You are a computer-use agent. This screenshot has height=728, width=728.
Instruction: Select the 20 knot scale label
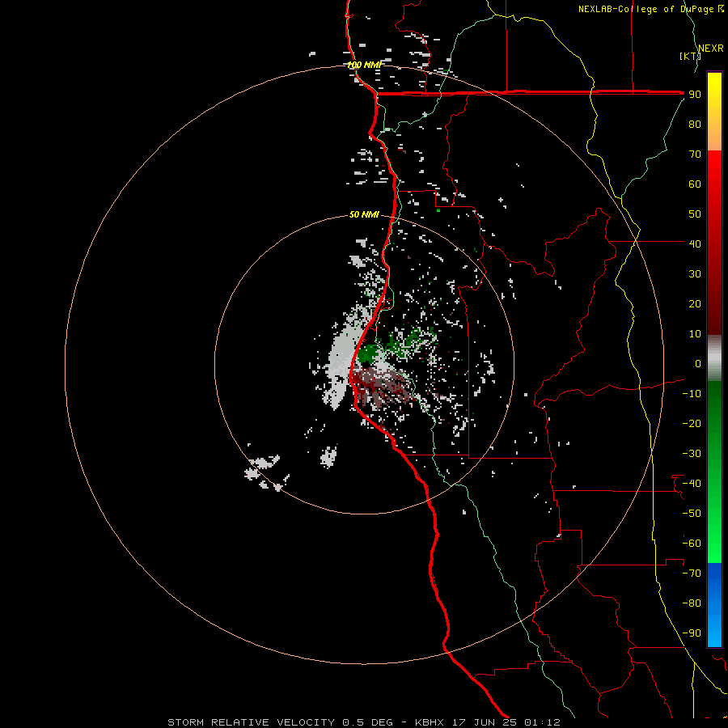pos(695,303)
